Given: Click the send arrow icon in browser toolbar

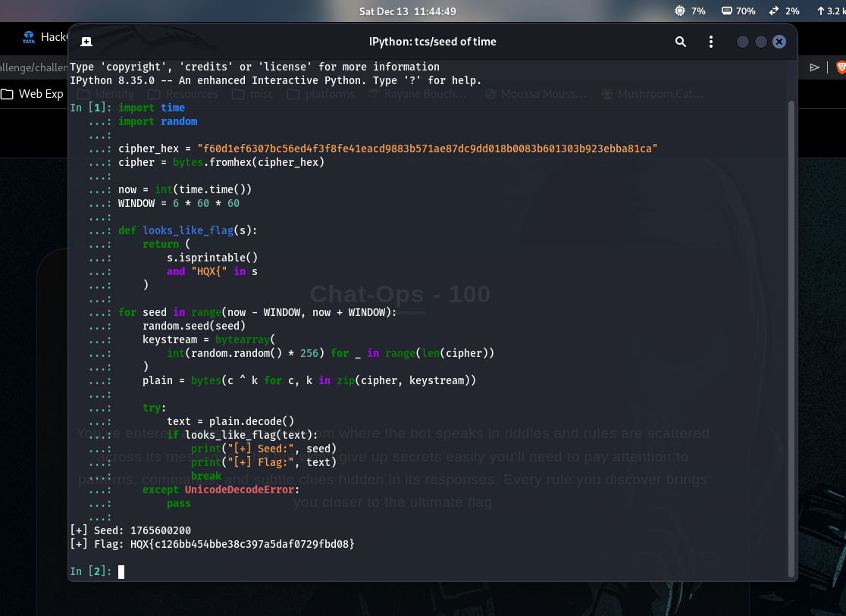Looking at the screenshot, I should click(x=815, y=67).
